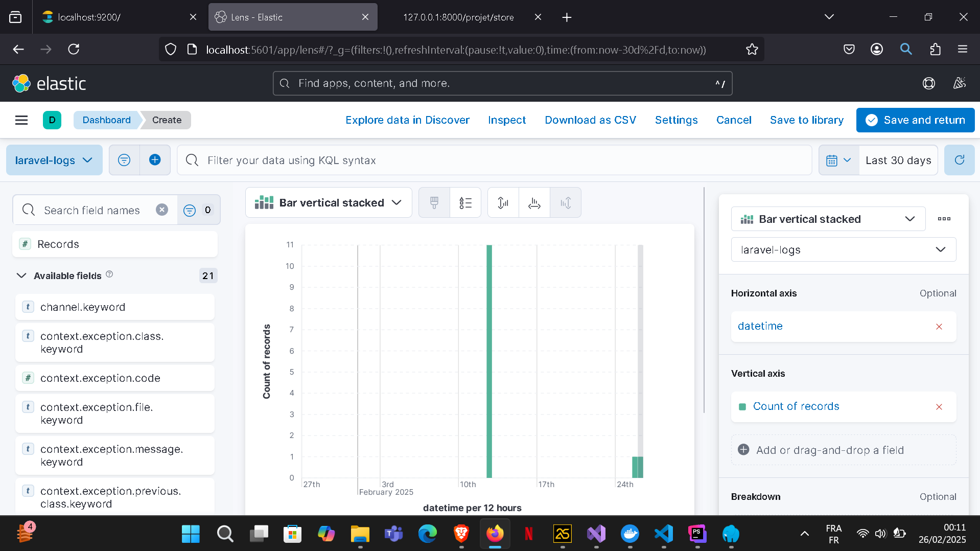Collapse the Available fields section
The width and height of the screenshot is (980, 551).
click(x=21, y=275)
